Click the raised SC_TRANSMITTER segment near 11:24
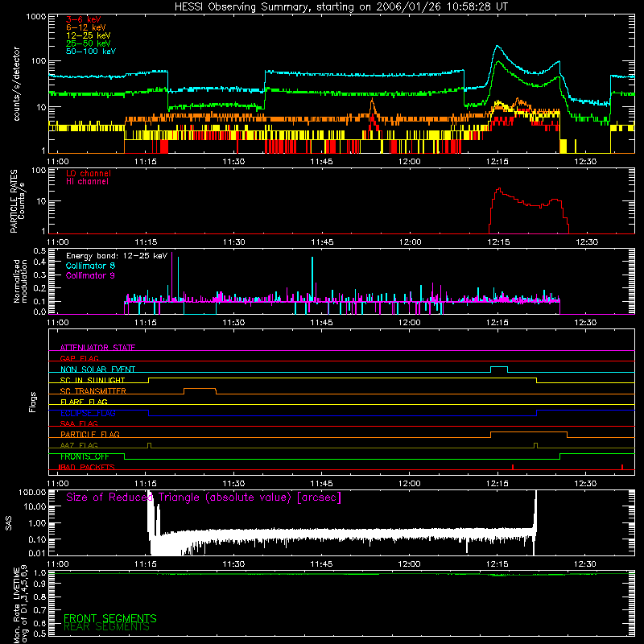The width and height of the screenshot is (644, 644). coord(200,389)
